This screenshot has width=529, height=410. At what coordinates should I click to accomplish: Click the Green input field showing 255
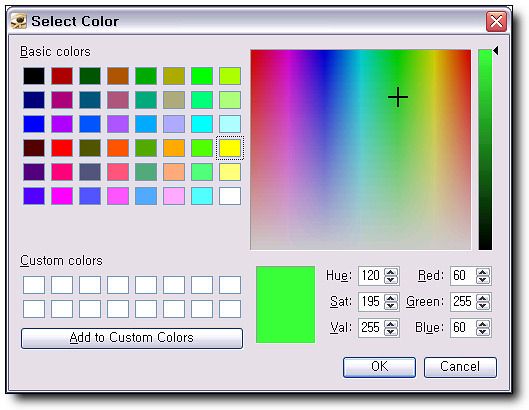pyautogui.click(x=463, y=302)
